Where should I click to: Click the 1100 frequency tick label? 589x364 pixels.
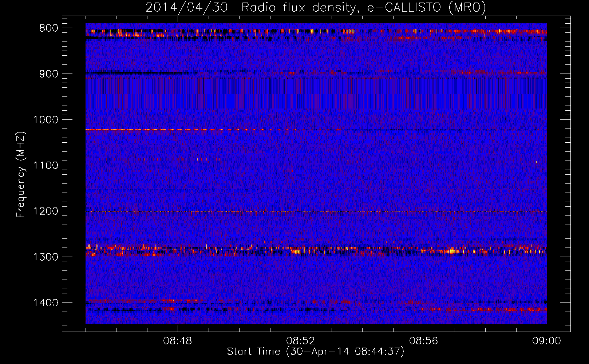click(46, 166)
